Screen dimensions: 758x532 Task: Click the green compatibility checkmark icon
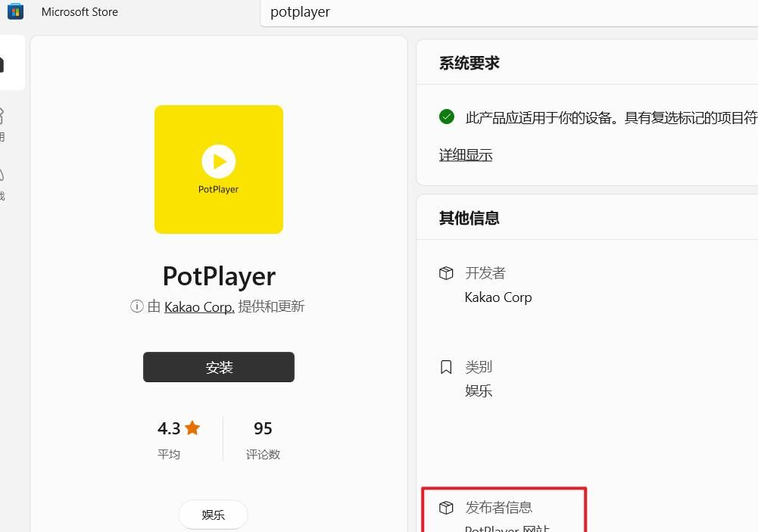(x=447, y=117)
